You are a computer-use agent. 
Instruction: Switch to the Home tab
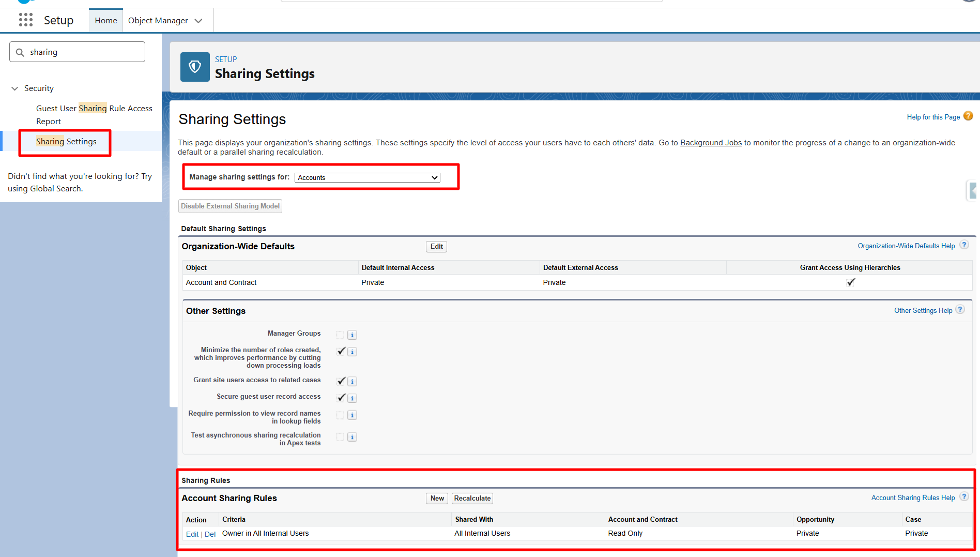point(106,21)
